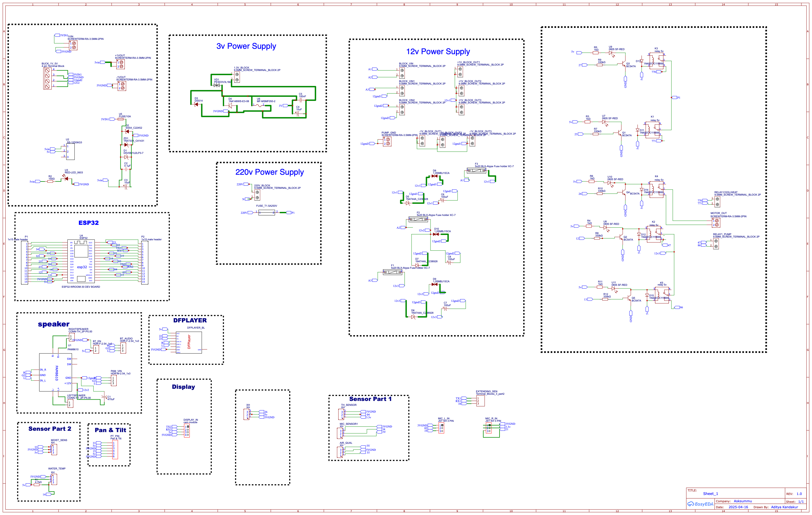The width and height of the screenshot is (812, 515).
Task: Select the EXTENDING_SEN terminal block
Action: point(481,401)
